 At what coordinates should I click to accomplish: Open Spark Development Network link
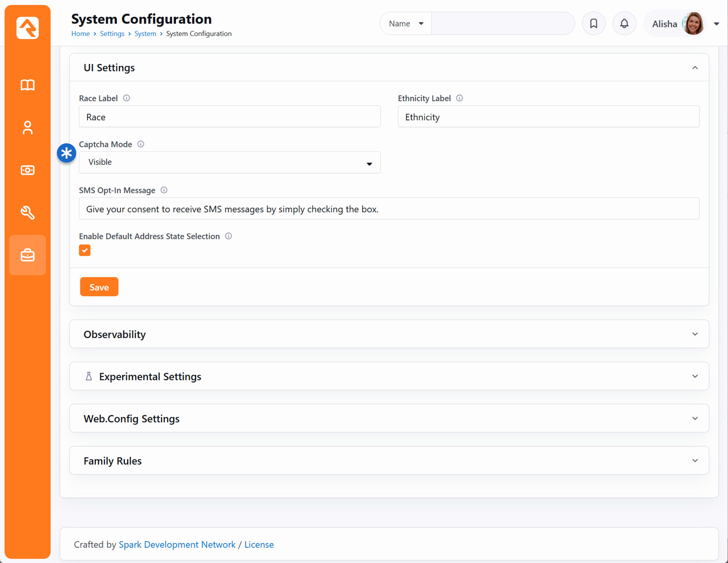[x=177, y=544]
